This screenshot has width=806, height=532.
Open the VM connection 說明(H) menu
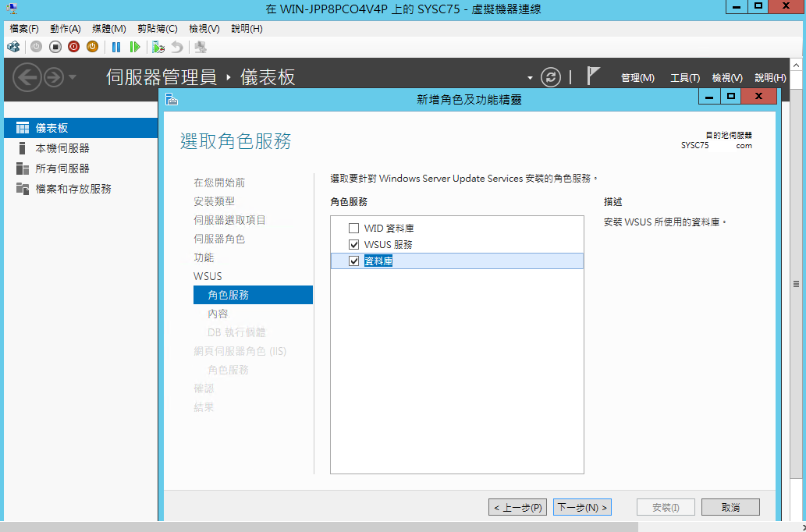point(247,29)
